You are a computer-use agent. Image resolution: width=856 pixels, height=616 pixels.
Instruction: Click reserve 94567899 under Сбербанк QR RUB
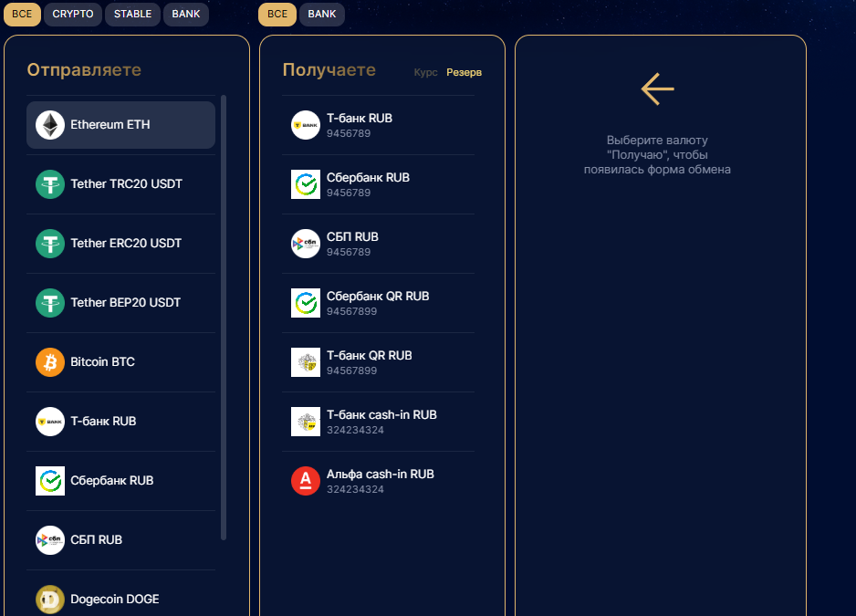351,311
